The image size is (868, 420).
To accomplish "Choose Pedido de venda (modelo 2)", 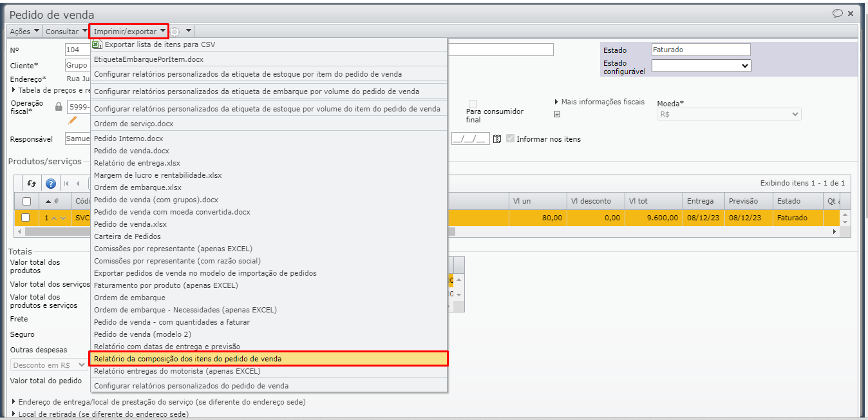I will 269,334.
